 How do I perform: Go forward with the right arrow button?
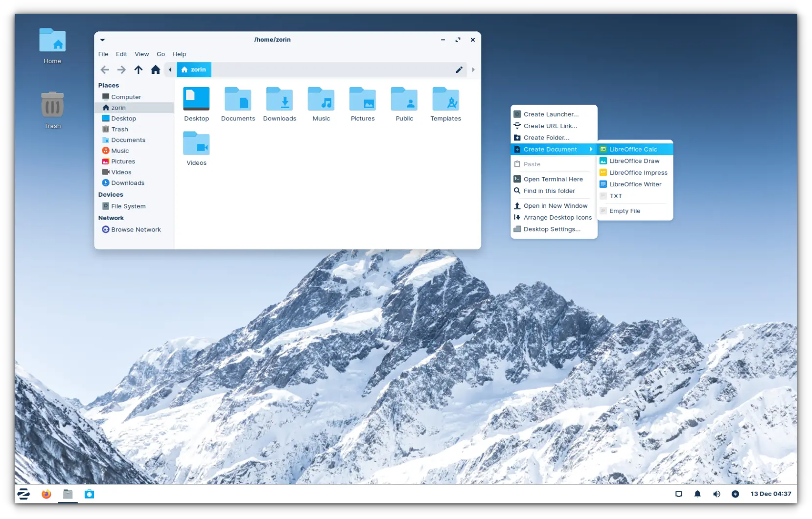coord(121,70)
